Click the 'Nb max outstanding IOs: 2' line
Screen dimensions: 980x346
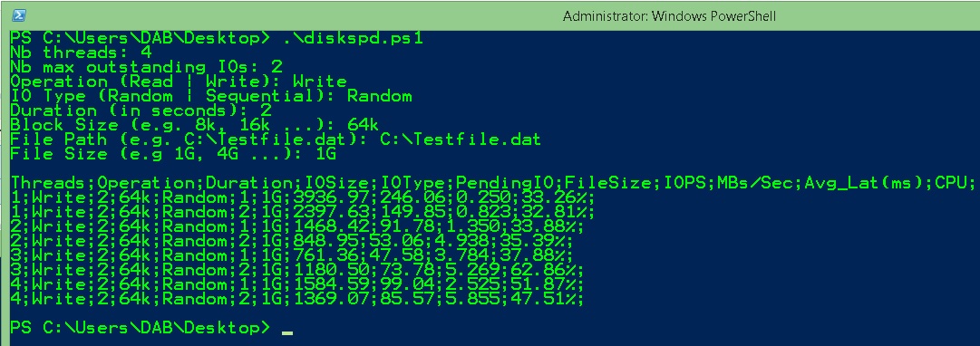pos(147,67)
